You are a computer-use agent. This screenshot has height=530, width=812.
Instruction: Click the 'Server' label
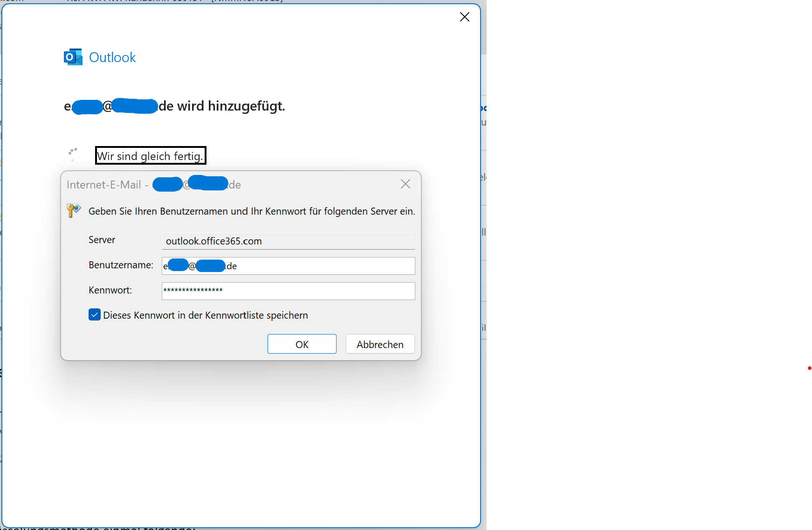(x=102, y=239)
